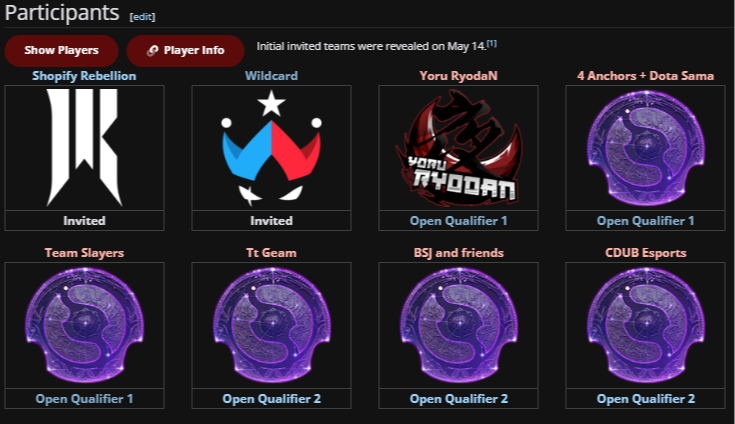Toggle the Show Players button
Viewport: 735px width, 424px height.
[x=61, y=51]
